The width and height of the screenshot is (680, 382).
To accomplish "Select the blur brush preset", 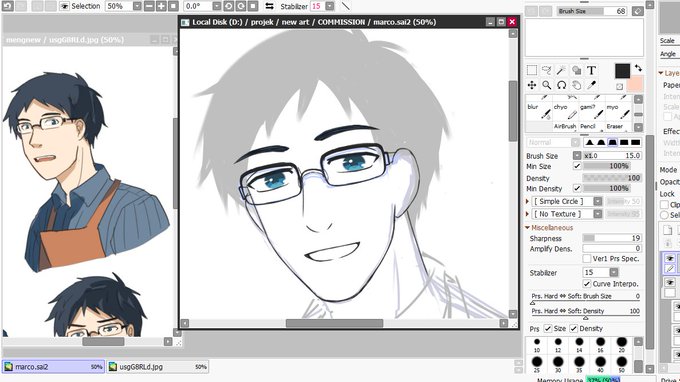I will coord(538,111).
